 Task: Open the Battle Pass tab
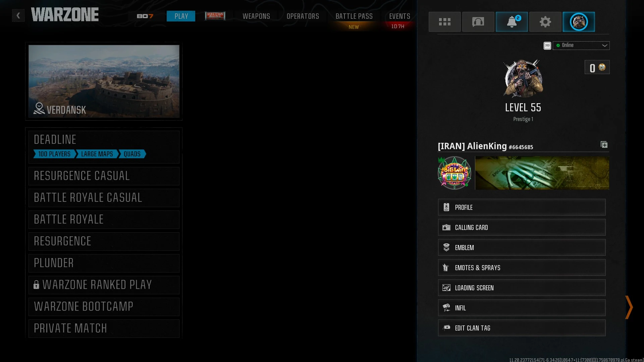tap(354, 16)
